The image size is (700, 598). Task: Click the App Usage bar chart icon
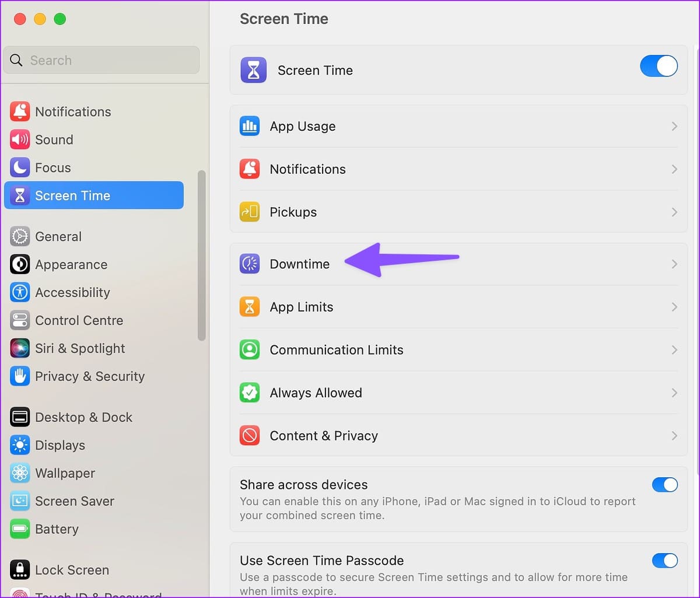coord(250,126)
